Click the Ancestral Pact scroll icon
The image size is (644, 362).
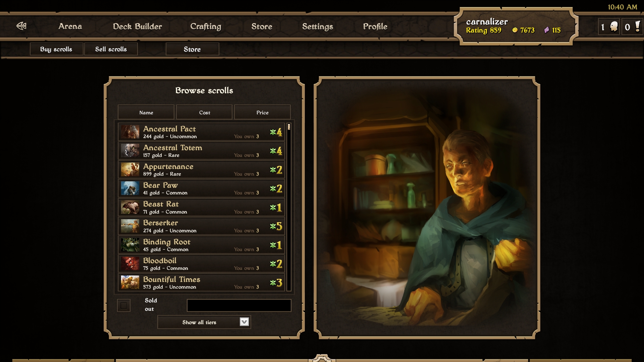coord(130,132)
